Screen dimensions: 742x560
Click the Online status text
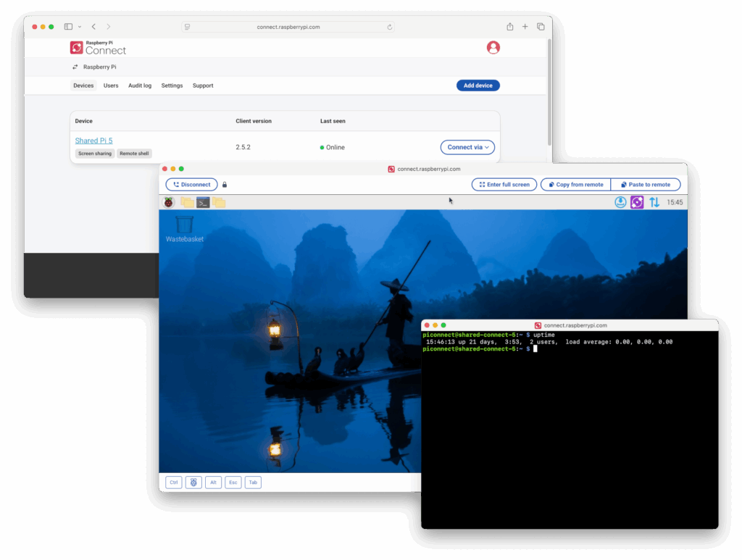pyautogui.click(x=335, y=148)
